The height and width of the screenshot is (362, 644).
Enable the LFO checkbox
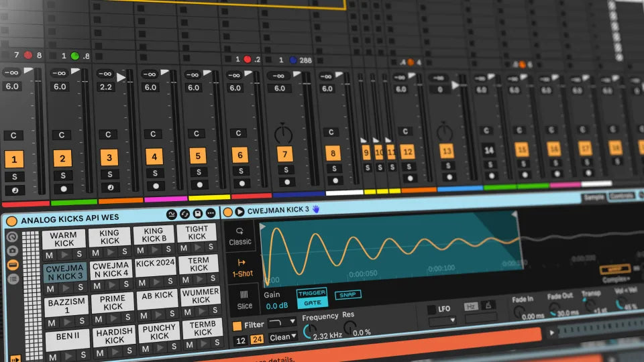pyautogui.click(x=431, y=310)
